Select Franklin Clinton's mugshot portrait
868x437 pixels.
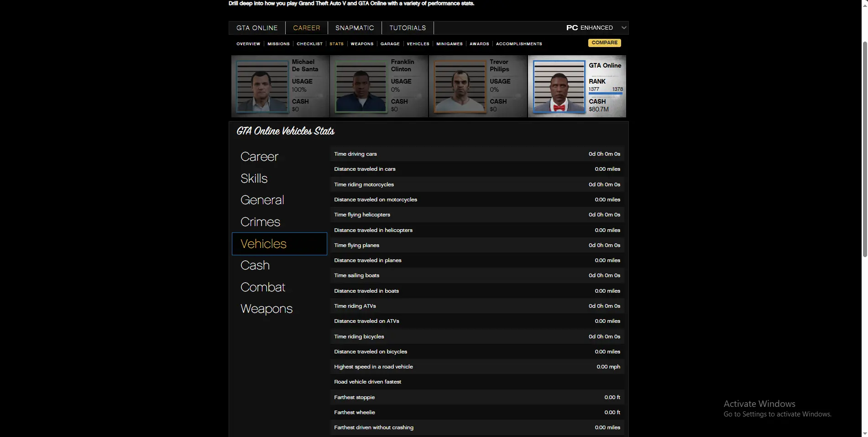coord(361,87)
